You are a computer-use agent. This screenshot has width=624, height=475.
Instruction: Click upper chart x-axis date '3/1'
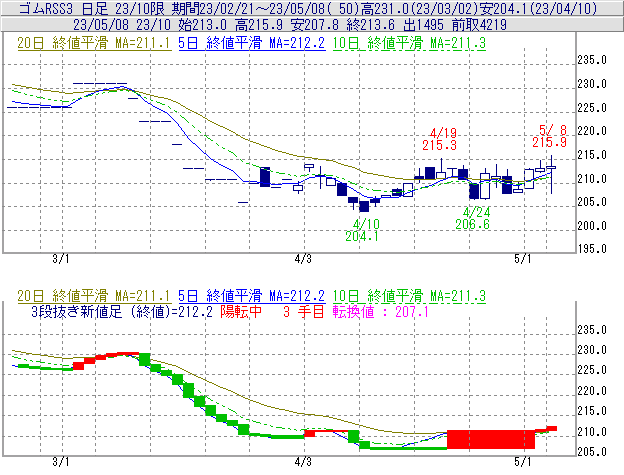(x=60, y=259)
